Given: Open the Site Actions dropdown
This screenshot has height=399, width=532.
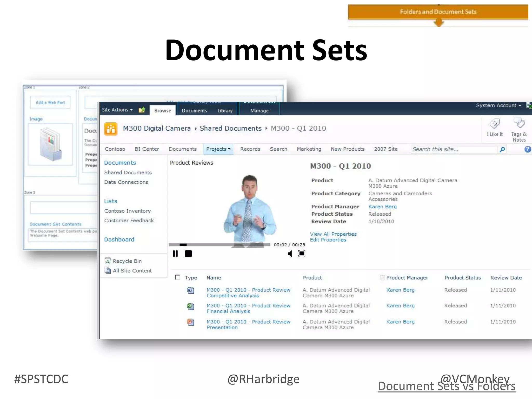Looking at the screenshot, I should [x=117, y=110].
